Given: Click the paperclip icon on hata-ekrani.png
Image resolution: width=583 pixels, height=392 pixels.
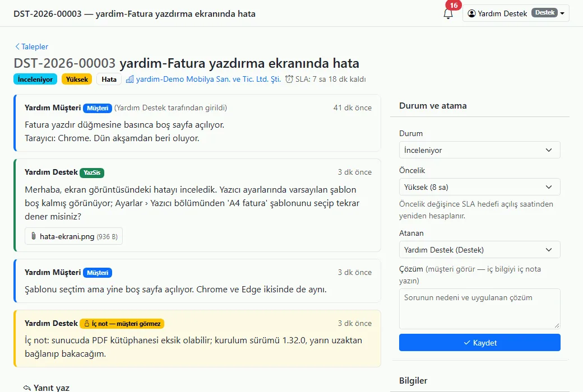Looking at the screenshot, I should point(34,236).
